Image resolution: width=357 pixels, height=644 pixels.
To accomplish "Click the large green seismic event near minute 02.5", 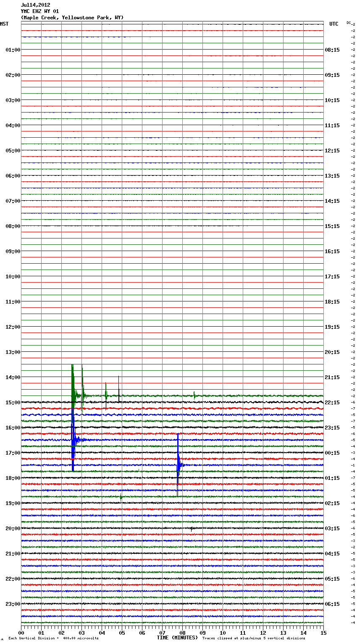I will click(73, 386).
